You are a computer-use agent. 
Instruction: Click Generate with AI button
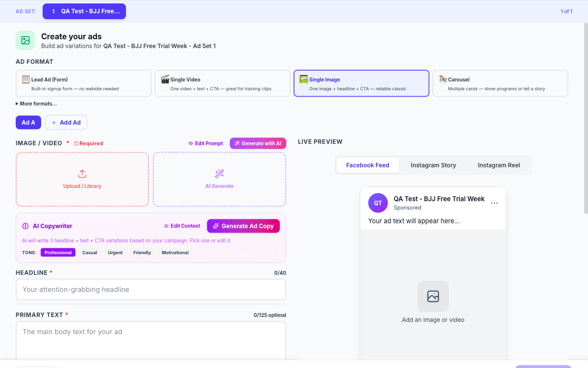[x=258, y=143]
